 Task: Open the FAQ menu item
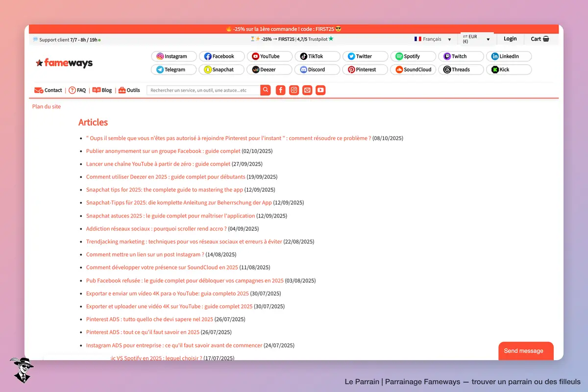77,90
